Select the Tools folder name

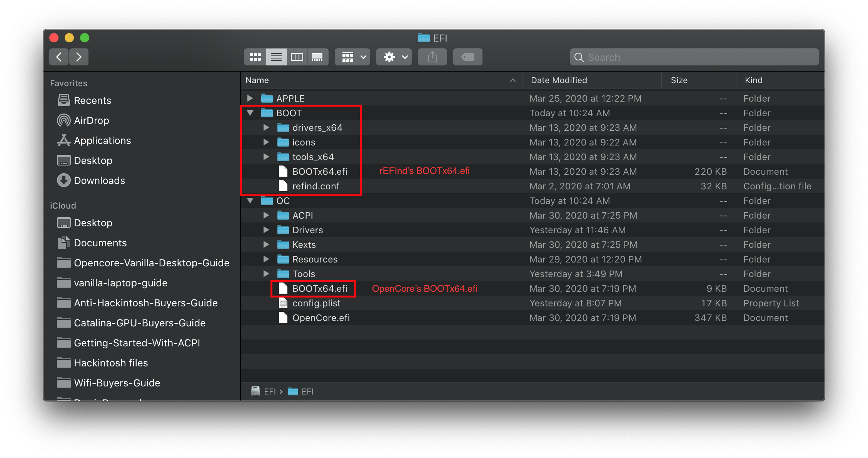tap(304, 274)
